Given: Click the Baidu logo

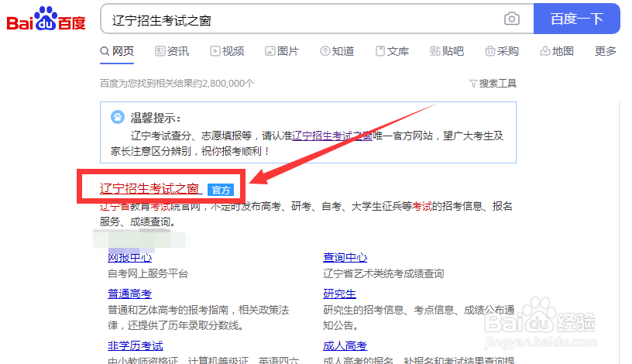Looking at the screenshot, I should coord(46,19).
